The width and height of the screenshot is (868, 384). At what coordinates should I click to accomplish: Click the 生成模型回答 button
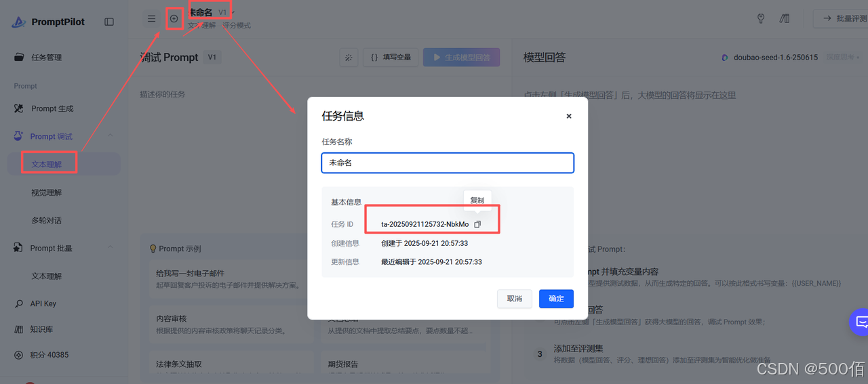[x=462, y=58]
